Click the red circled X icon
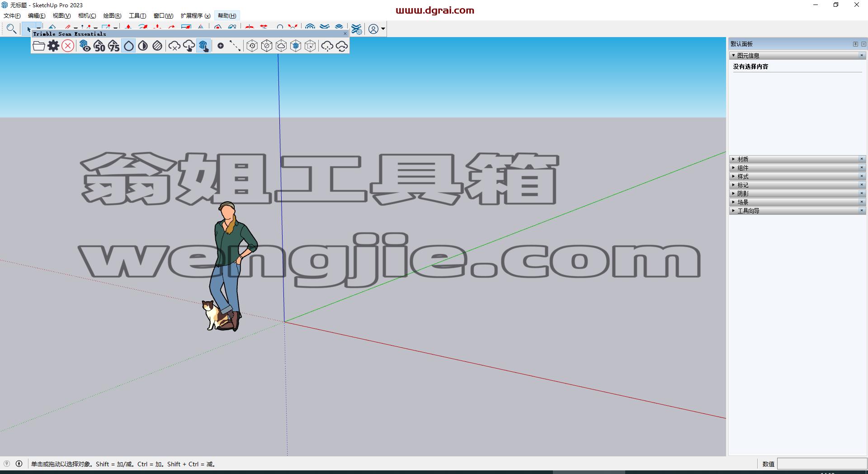This screenshot has height=474, width=868. pos(68,46)
